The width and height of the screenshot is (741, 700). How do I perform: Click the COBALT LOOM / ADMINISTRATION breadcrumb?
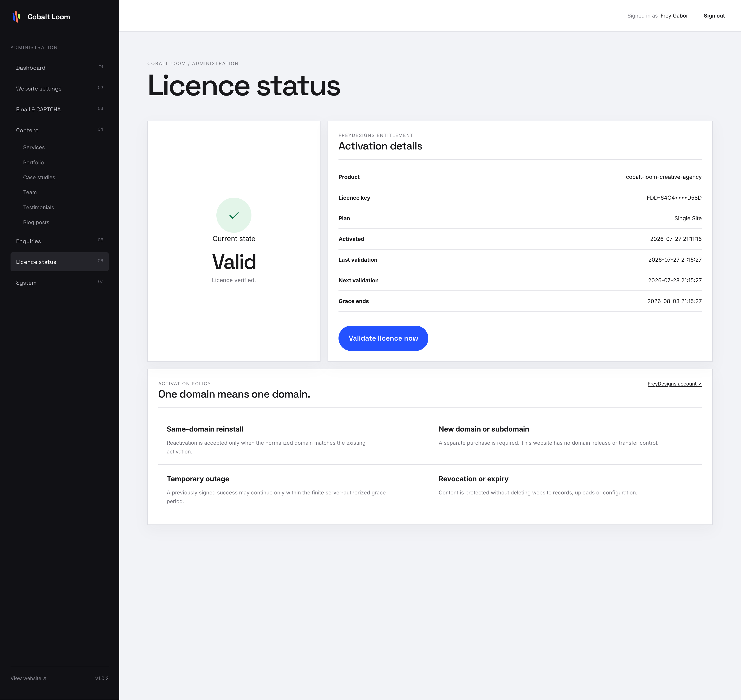click(193, 63)
